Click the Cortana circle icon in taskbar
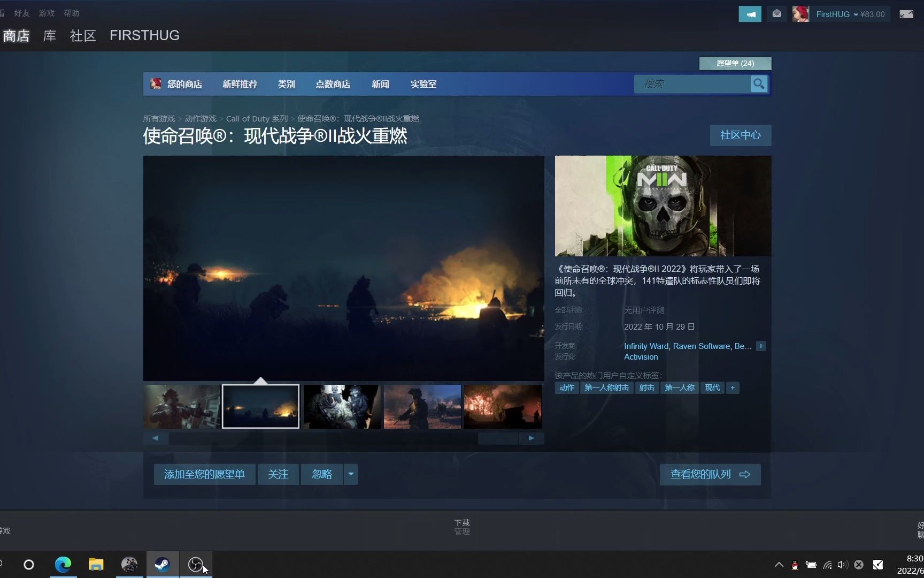This screenshot has width=924, height=578. coord(29,564)
